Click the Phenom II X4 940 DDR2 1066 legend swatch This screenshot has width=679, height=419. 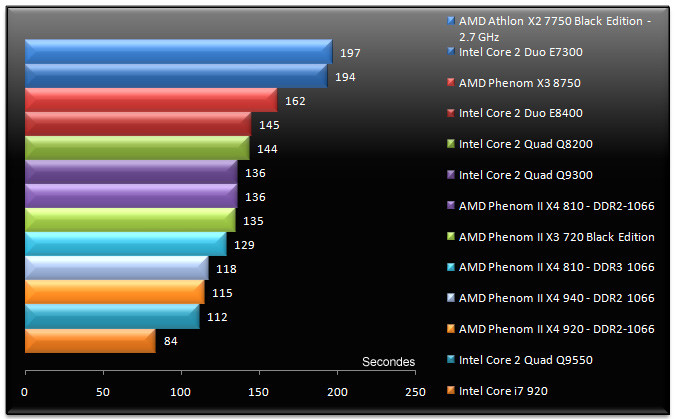click(451, 298)
